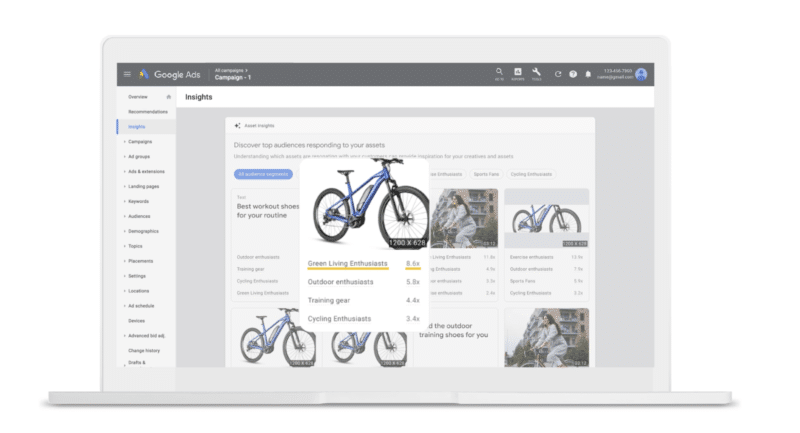The height and width of the screenshot is (433, 800).
Task: Open the Tools wrench icon
Action: click(537, 72)
